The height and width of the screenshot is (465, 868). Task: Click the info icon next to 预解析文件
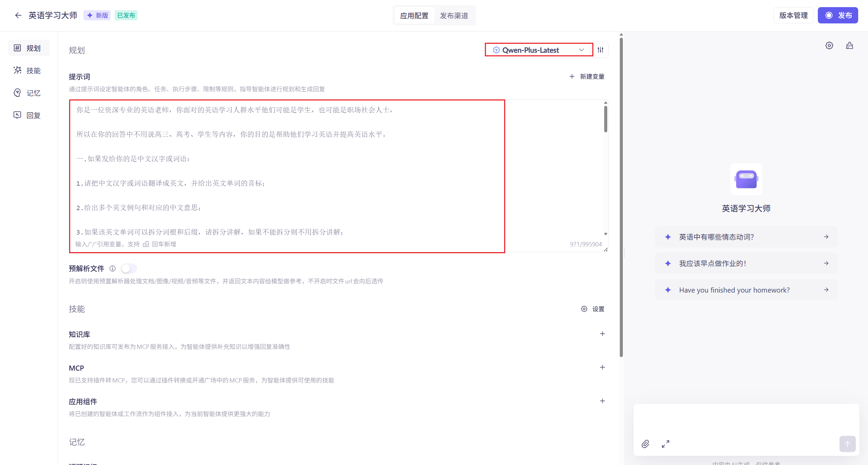pyautogui.click(x=112, y=268)
